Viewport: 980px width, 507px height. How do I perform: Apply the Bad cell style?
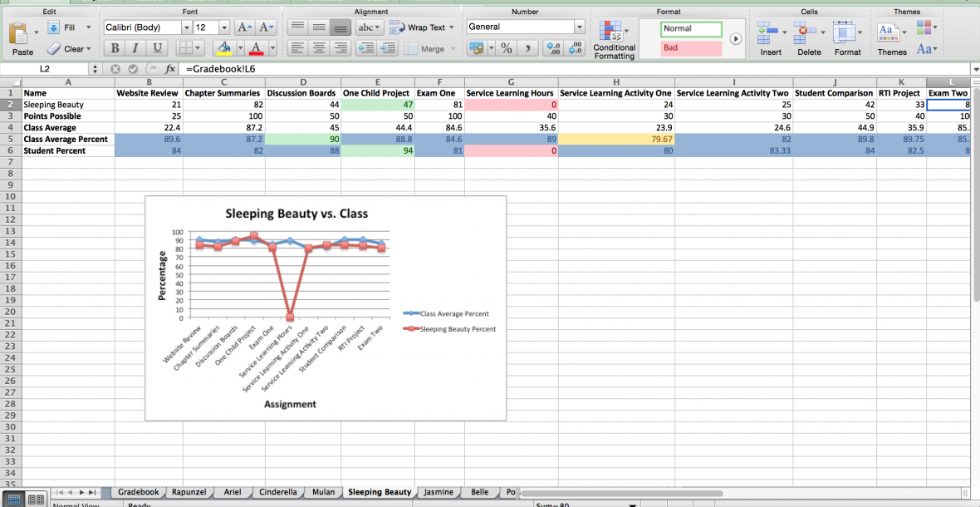691,48
